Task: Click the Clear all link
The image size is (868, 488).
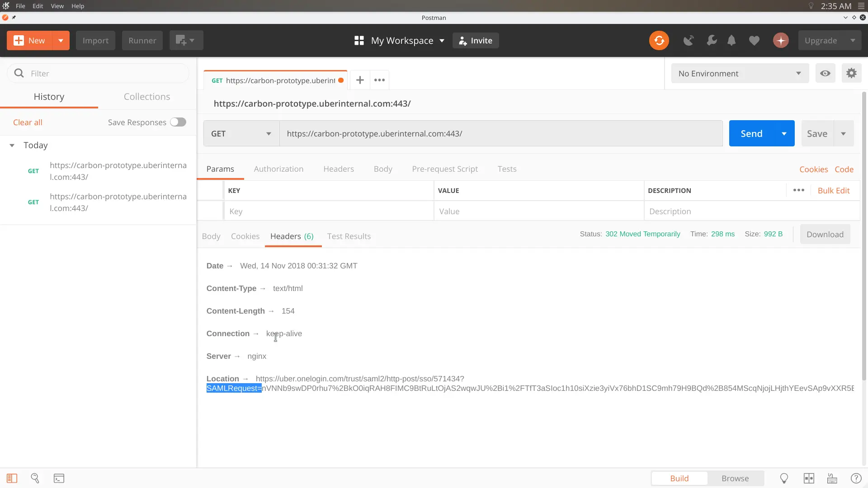Action: point(28,122)
